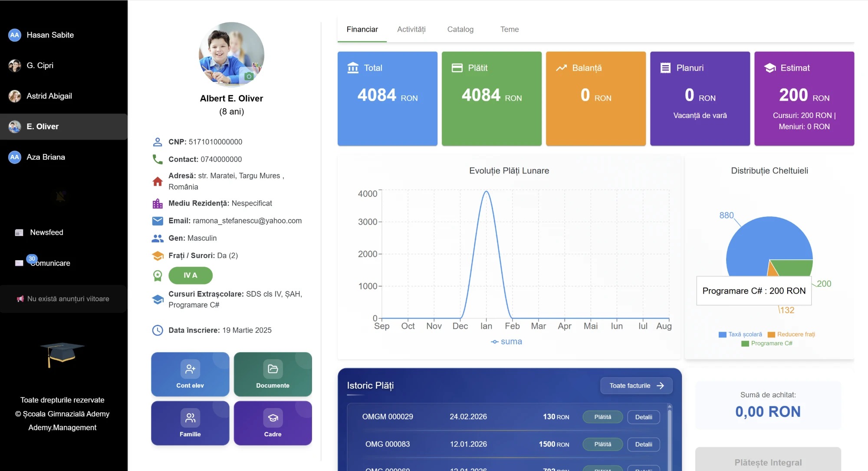
Task: Click the Newsfeed sidebar icon
Action: click(19, 233)
